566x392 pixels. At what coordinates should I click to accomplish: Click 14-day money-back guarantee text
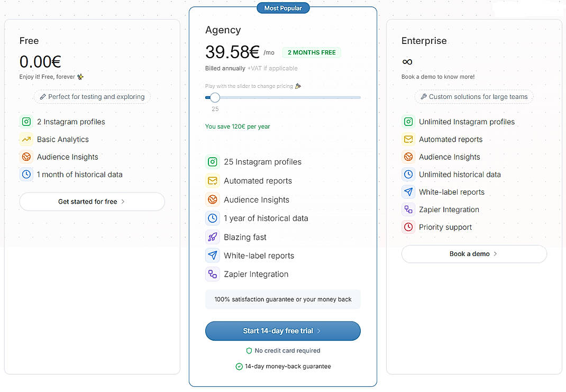coord(288,367)
